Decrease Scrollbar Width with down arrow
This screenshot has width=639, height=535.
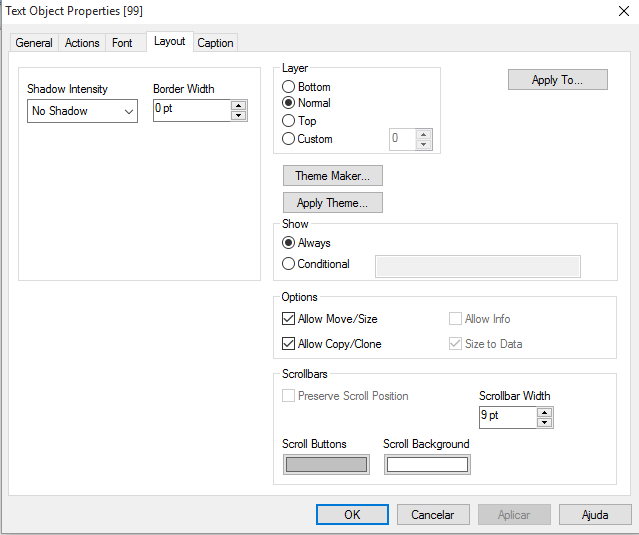[544, 422]
